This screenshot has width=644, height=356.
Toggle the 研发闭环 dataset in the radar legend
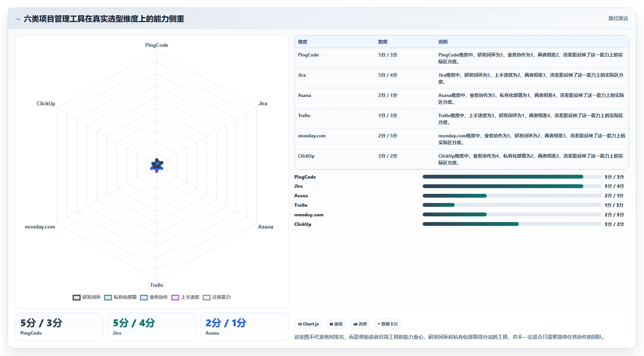[87, 297]
